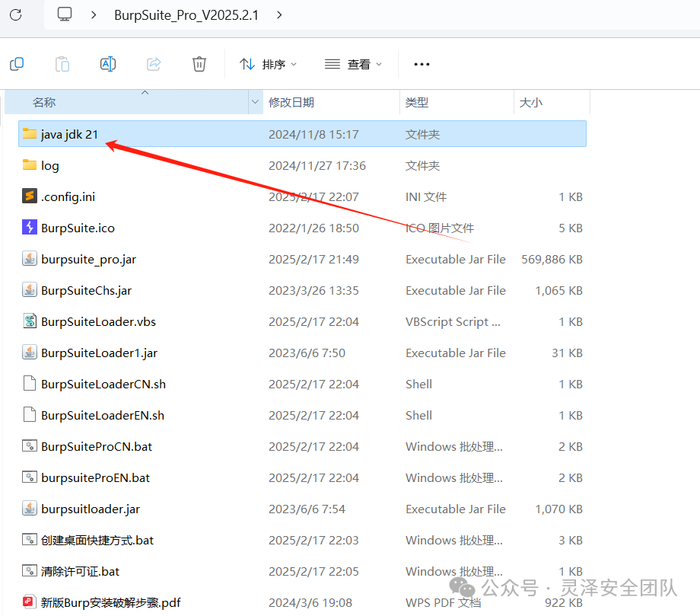Select the BurpSuiteLoader1.jar file icon
Image resolution: width=700 pixels, height=616 pixels.
click(30, 352)
